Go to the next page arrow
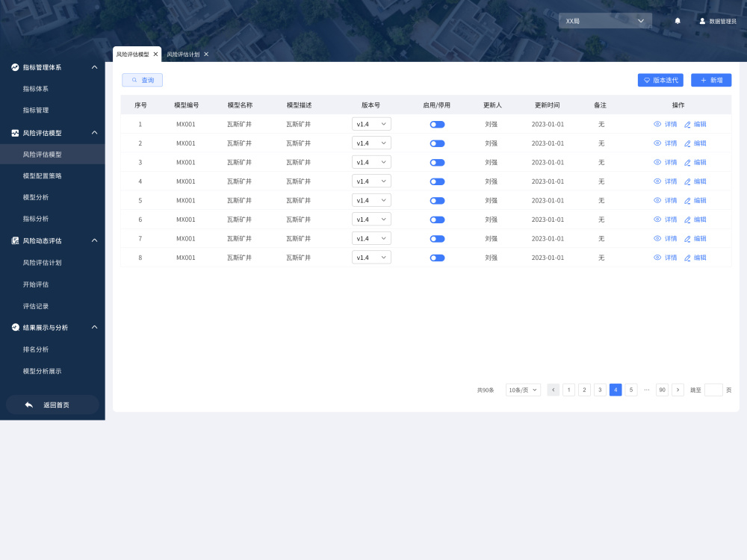Screen dimensions: 747x560 (x=678, y=390)
